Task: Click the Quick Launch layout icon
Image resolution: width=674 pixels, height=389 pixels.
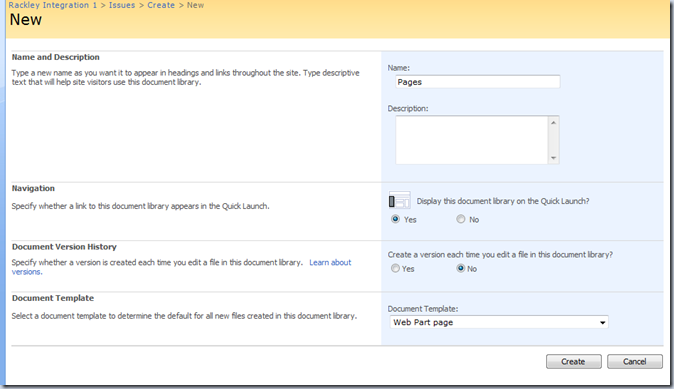Action: pyautogui.click(x=399, y=200)
